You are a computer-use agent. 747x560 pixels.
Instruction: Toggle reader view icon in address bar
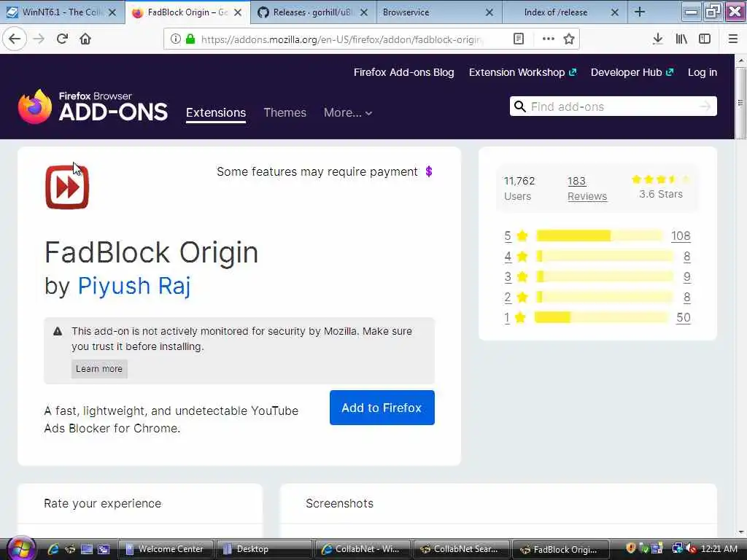coord(519,39)
